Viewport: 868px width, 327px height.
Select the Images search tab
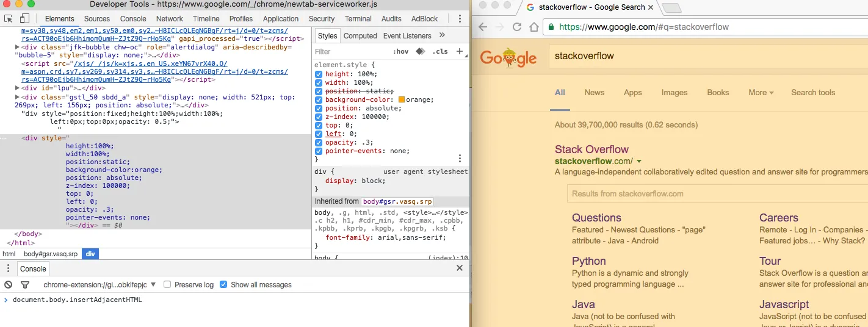coord(675,93)
